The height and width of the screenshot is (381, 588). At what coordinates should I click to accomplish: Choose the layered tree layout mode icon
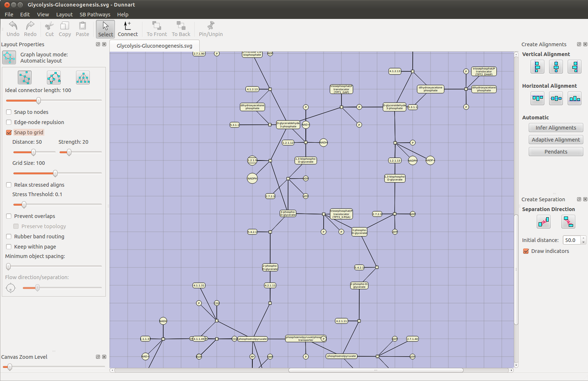pos(83,78)
